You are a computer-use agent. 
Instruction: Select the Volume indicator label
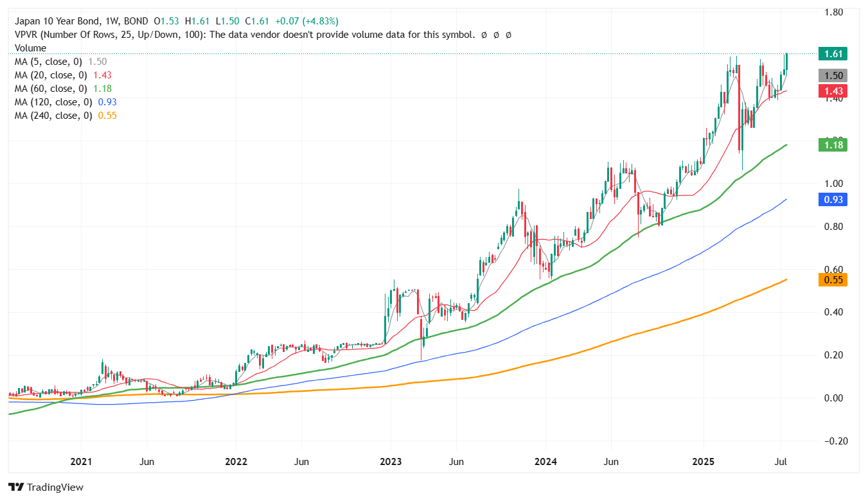click(x=30, y=48)
